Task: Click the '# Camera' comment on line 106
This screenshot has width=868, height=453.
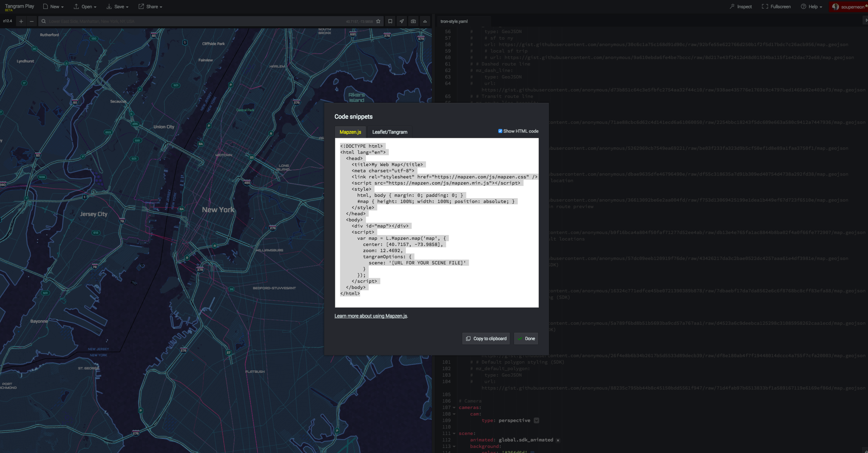Action: pos(470,401)
